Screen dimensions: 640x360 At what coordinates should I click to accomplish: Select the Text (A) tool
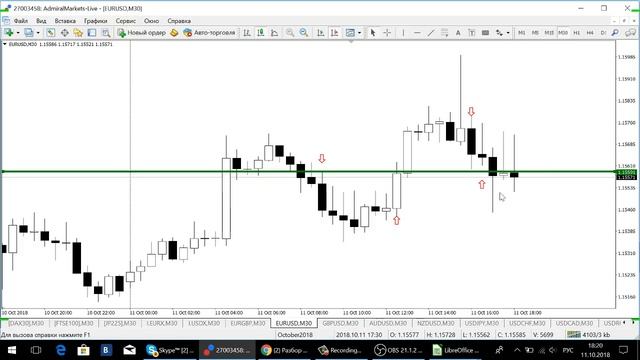[458, 33]
